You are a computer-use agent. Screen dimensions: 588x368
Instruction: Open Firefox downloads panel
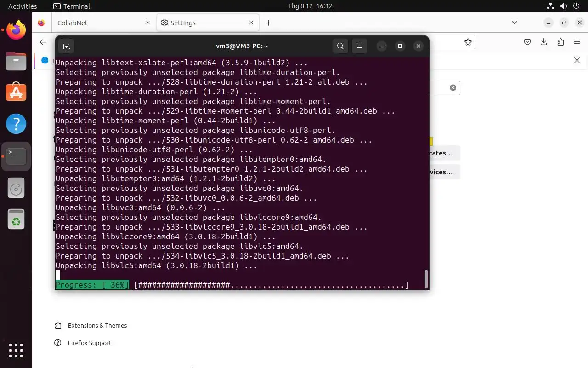(544, 42)
